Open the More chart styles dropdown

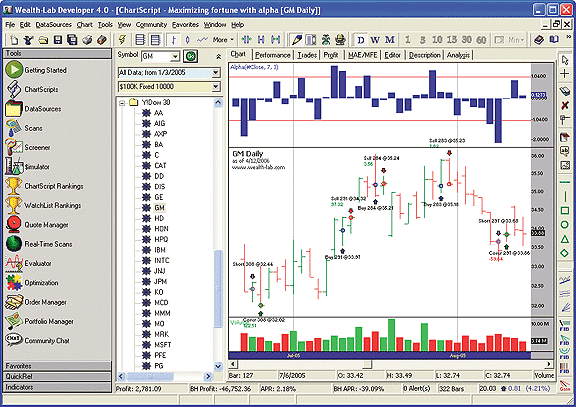[x=223, y=40]
